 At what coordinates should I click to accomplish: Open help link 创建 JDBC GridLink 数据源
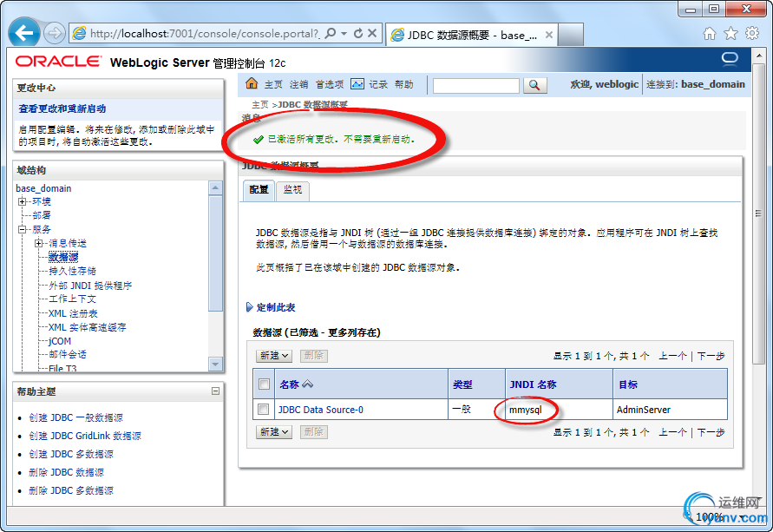(x=85, y=436)
